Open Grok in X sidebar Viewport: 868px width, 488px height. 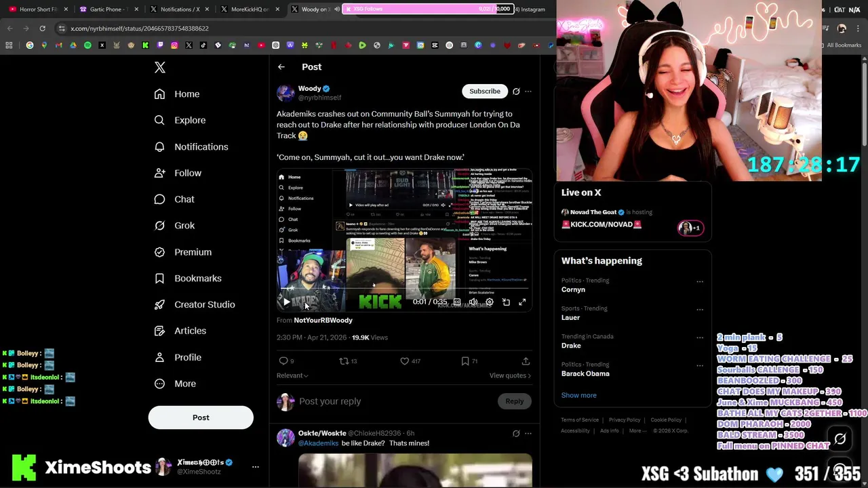174,226
